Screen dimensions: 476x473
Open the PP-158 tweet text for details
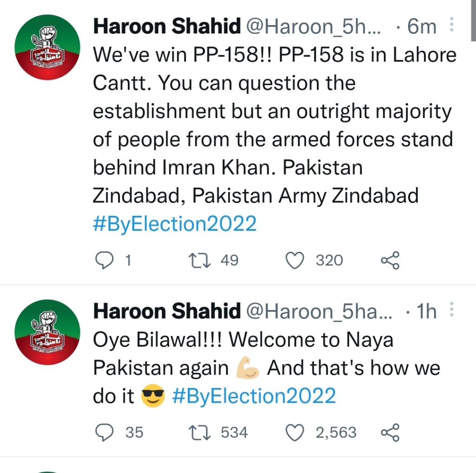[x=275, y=125]
